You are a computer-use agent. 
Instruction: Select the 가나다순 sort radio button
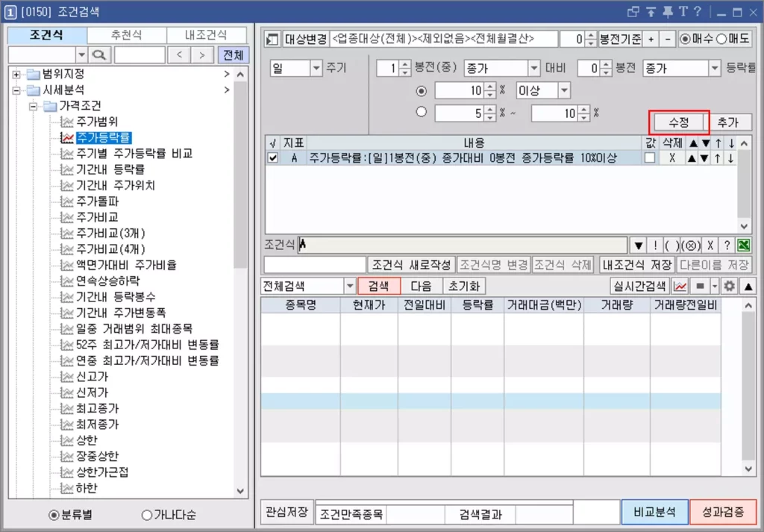(146, 515)
